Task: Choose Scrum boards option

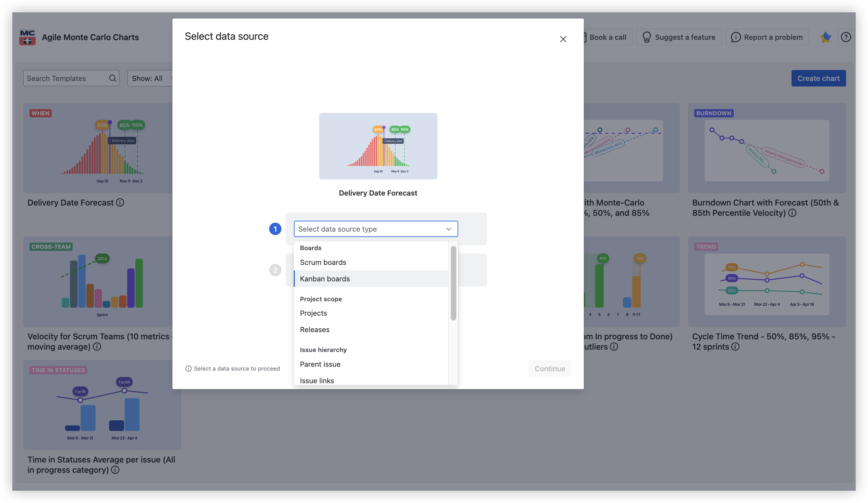Action: pyautogui.click(x=371, y=262)
